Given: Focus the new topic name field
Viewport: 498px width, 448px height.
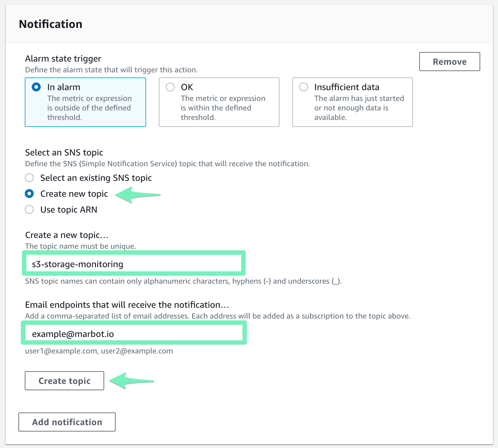Looking at the screenshot, I should [134, 263].
